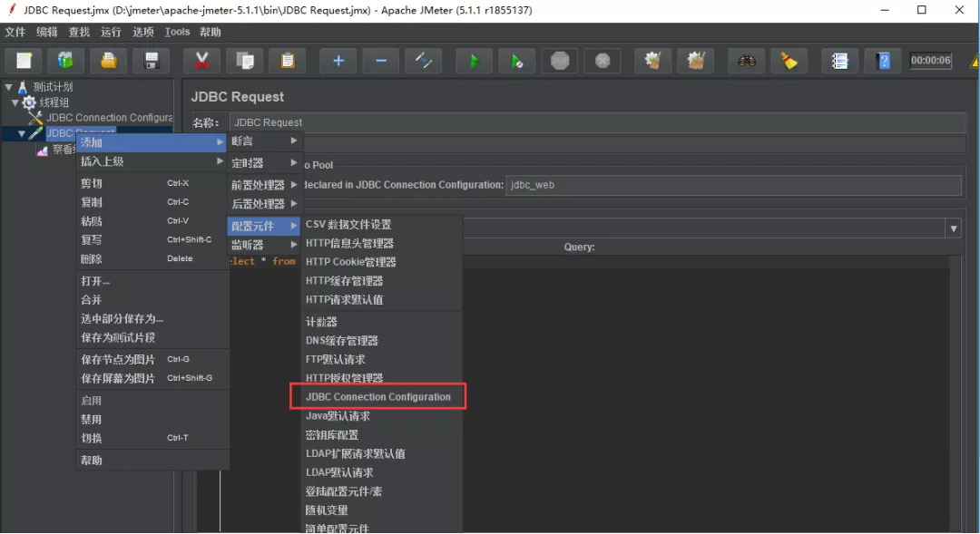Expand the 监听器 submenu
This screenshot has width=980, height=534.
point(264,244)
